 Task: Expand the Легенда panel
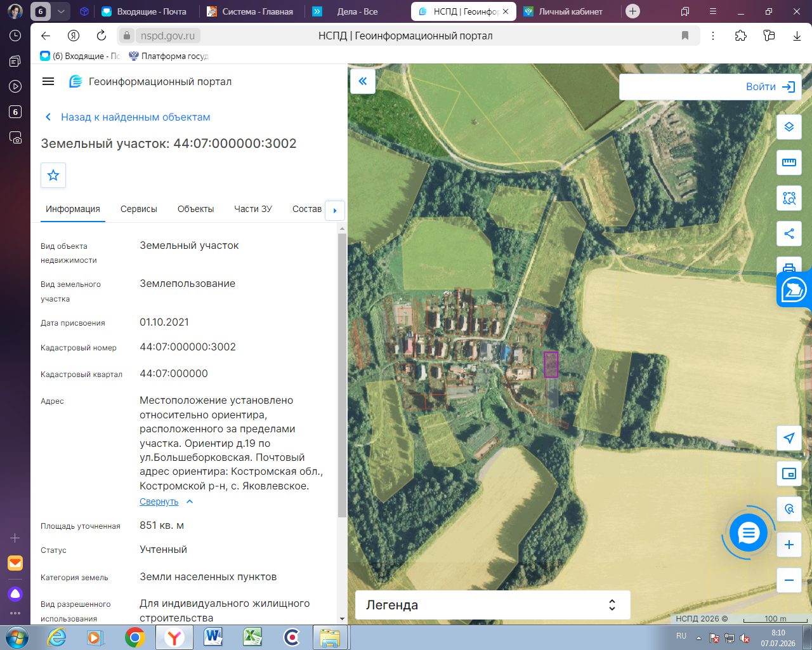(x=493, y=605)
